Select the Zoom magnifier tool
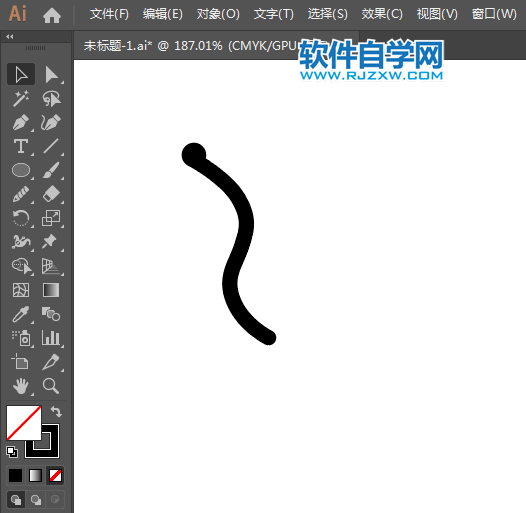Screen dimensions: 526x513 (51, 386)
